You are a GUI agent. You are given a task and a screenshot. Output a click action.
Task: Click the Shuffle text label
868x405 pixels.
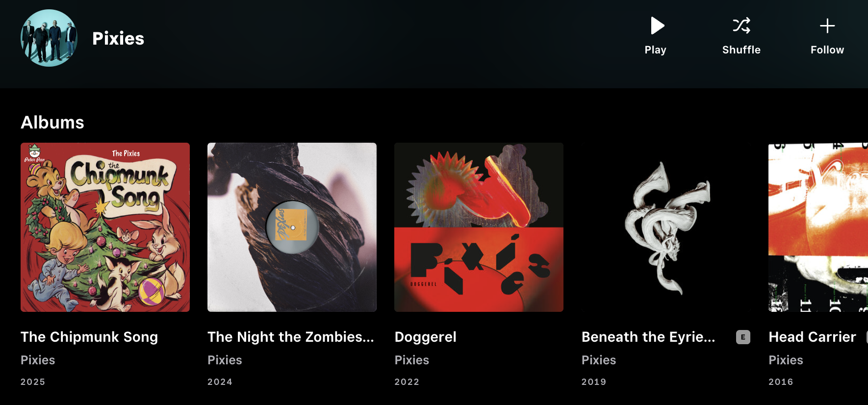click(x=741, y=50)
